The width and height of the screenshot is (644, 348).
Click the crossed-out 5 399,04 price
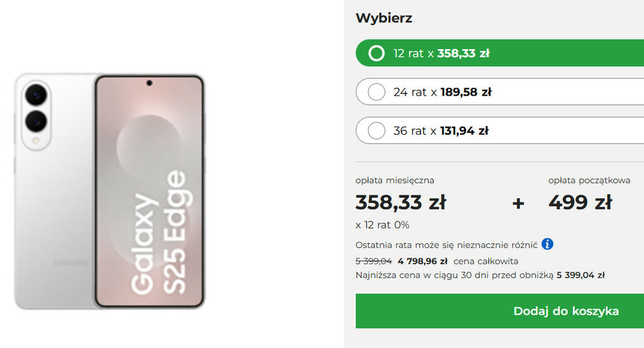(374, 261)
